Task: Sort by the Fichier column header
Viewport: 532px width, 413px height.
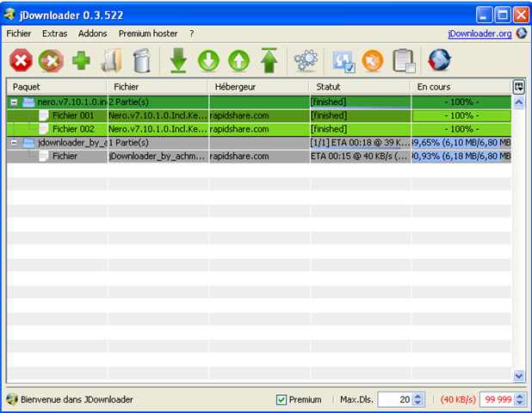Action: (x=158, y=87)
